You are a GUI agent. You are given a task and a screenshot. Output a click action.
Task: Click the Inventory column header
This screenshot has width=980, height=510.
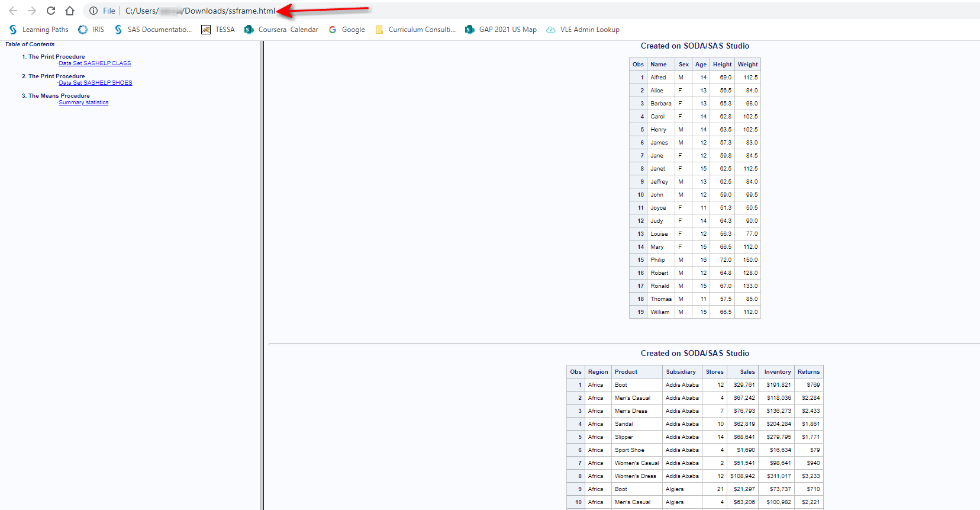pos(777,372)
